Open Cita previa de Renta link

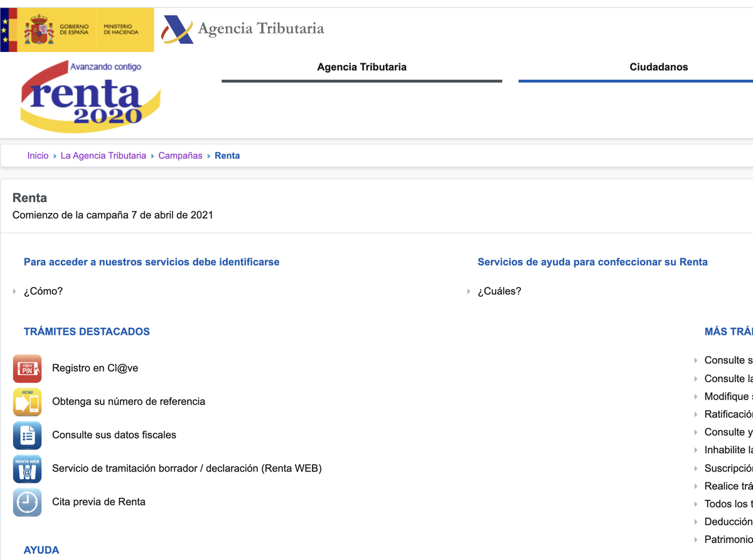(99, 502)
